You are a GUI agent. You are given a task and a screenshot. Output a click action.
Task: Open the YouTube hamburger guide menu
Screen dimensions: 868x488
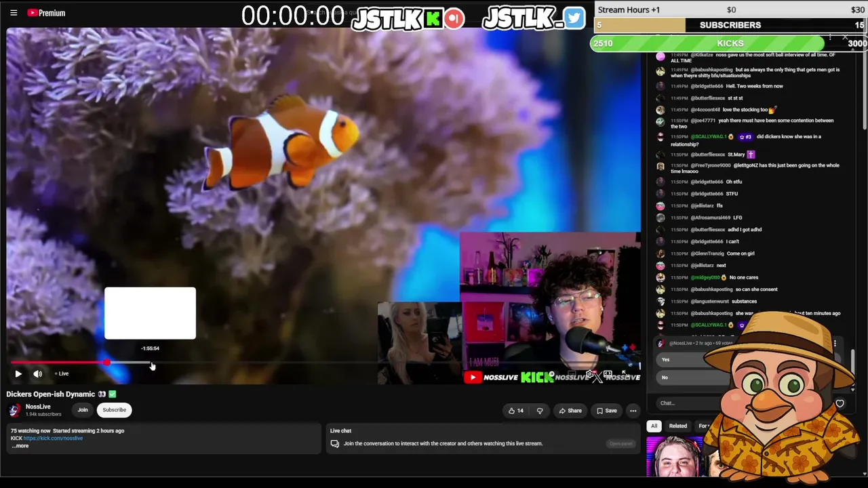point(14,13)
